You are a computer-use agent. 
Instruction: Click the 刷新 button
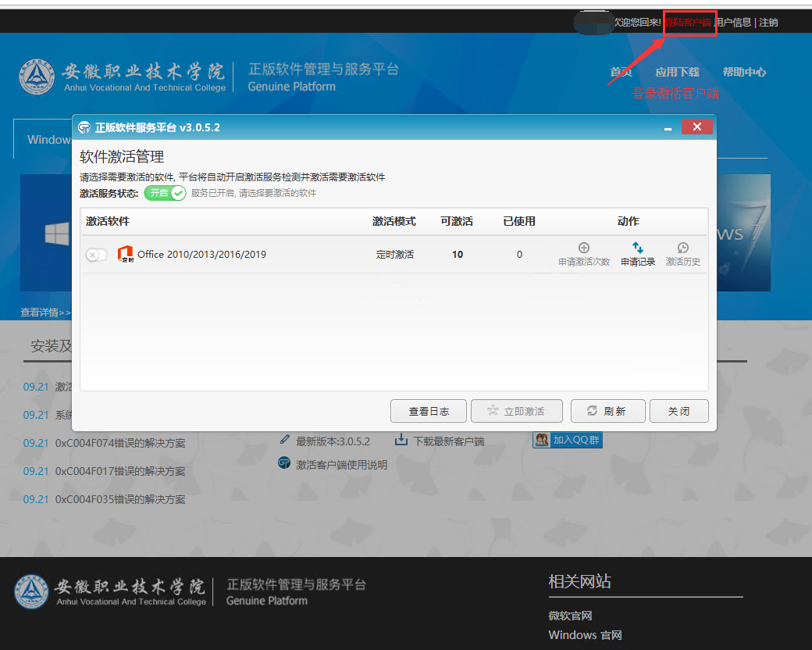pos(607,411)
